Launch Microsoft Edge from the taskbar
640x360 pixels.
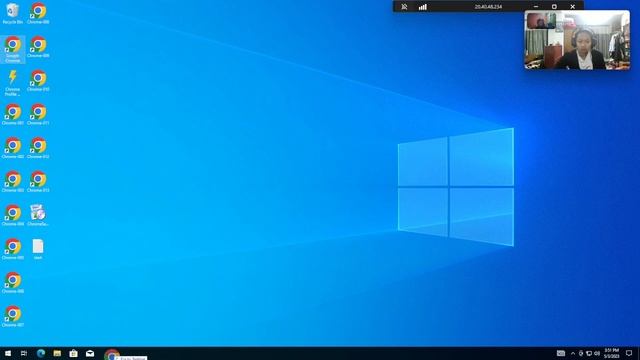pos(41,353)
